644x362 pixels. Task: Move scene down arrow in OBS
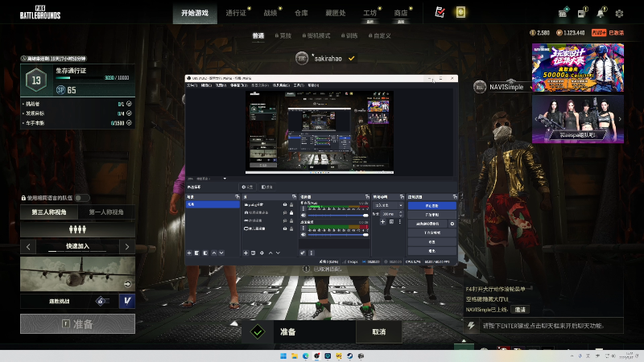point(221,253)
